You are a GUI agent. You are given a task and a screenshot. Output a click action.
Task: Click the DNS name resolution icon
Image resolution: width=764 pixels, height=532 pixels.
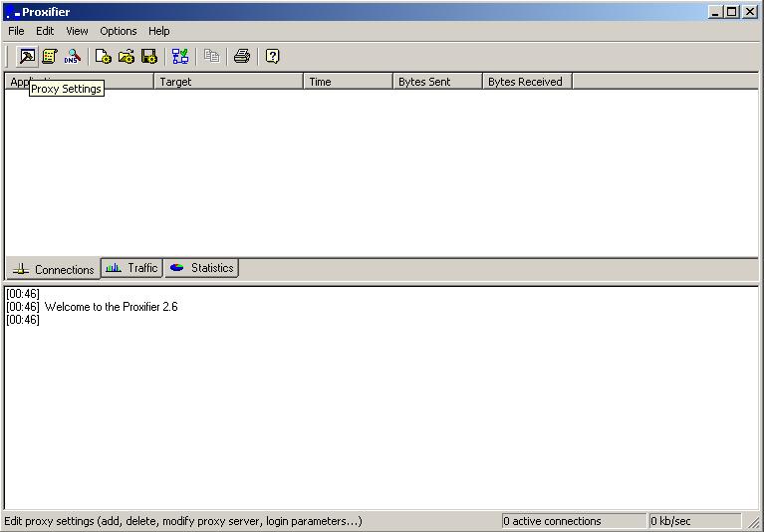72,57
